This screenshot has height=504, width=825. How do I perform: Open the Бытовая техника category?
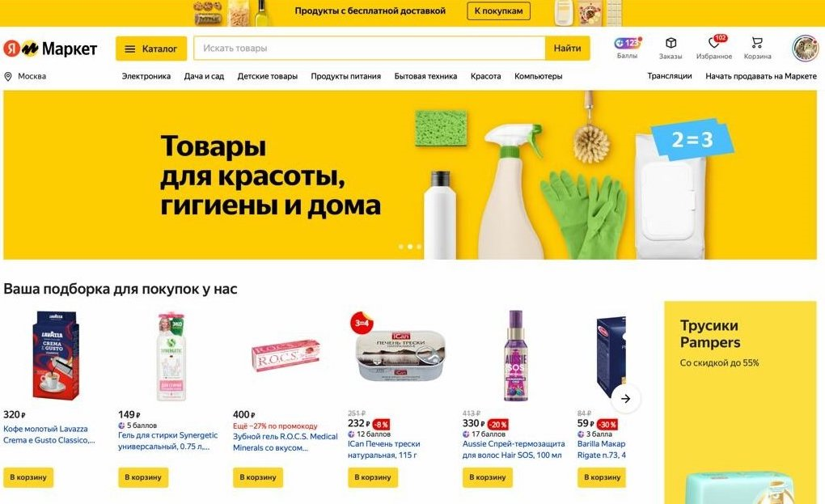pos(425,76)
